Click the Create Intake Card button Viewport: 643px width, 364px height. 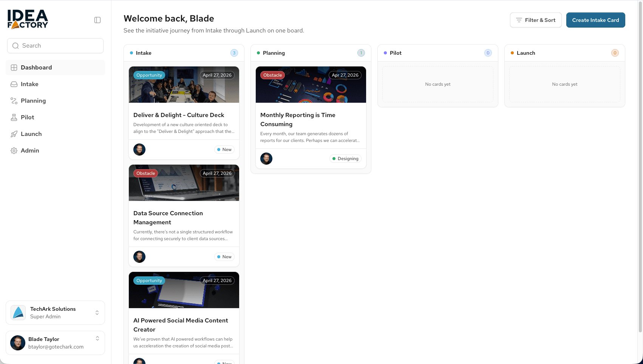[x=596, y=20]
